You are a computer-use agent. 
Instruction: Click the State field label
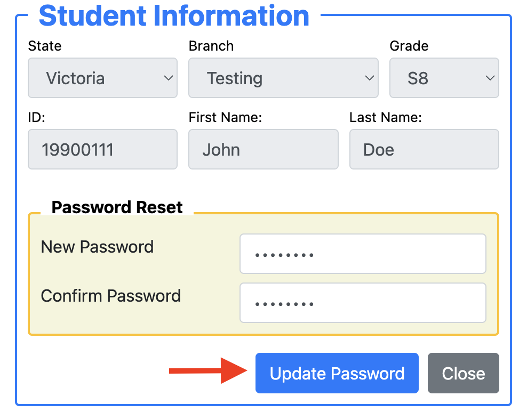tap(44, 46)
